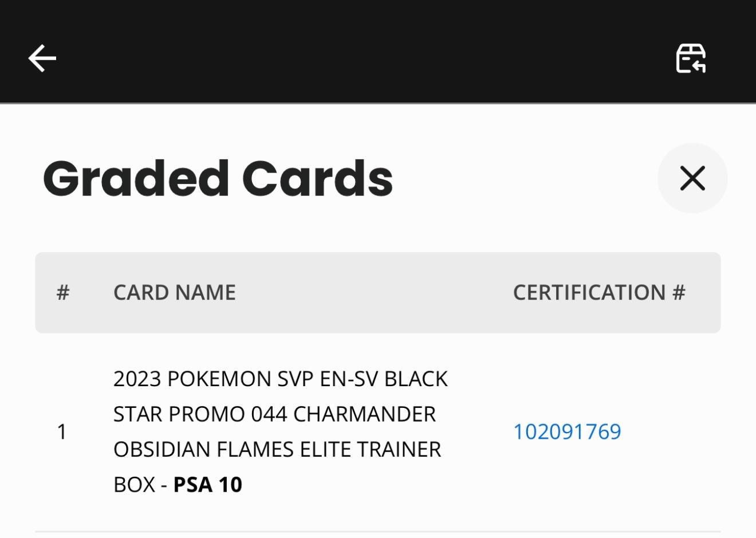Click the word Graded in the title
756x538 pixels.
point(136,178)
